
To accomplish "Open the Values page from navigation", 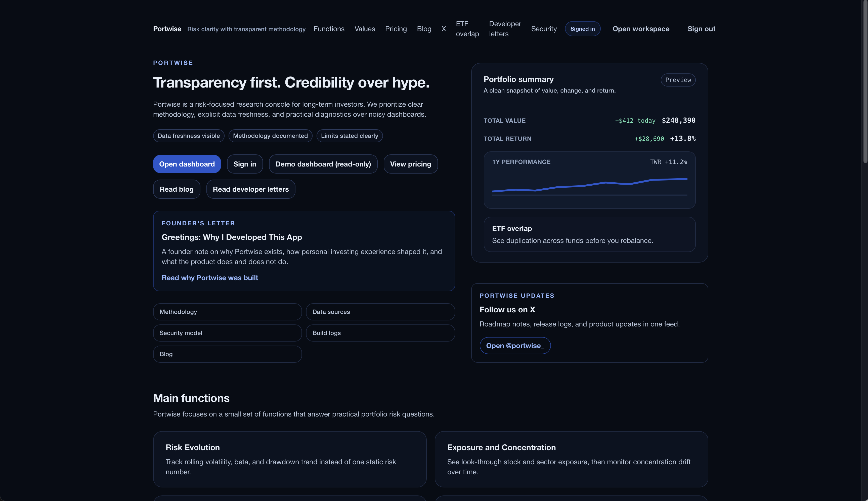I will pyautogui.click(x=365, y=29).
